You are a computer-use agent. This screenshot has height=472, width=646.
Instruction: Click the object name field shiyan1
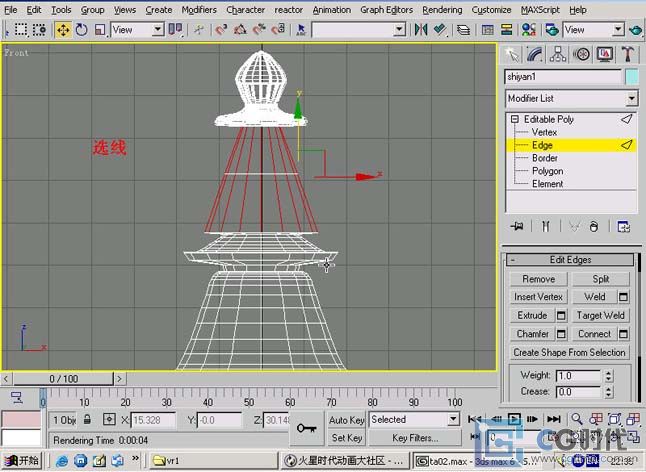point(563,77)
